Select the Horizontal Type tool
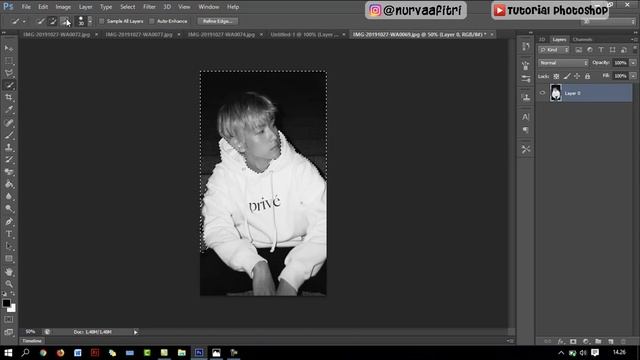The width and height of the screenshot is (640, 360). (x=9, y=234)
